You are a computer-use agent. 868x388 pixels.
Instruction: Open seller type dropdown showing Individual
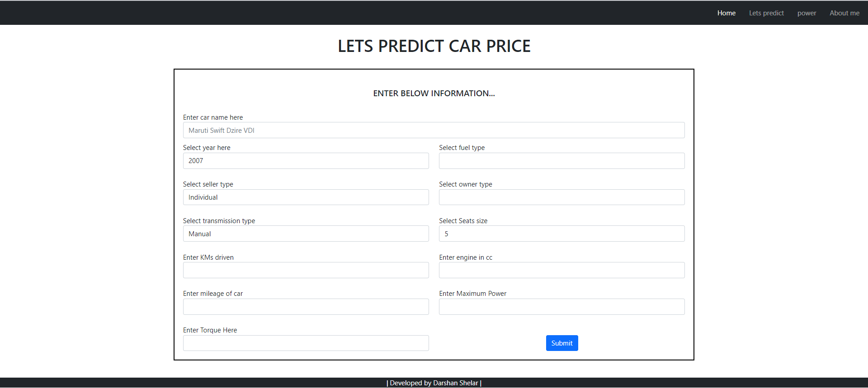point(306,197)
